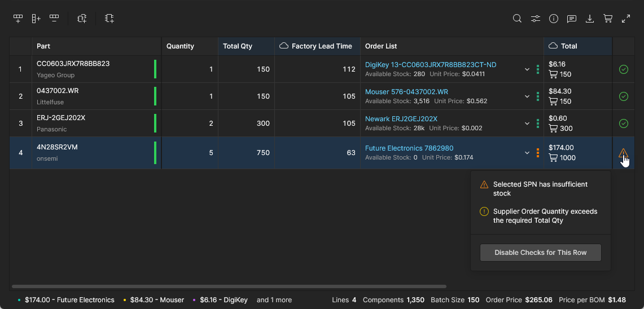Image resolution: width=644 pixels, height=309 pixels.
Task: Click the Order List column header
Action: click(x=452, y=46)
